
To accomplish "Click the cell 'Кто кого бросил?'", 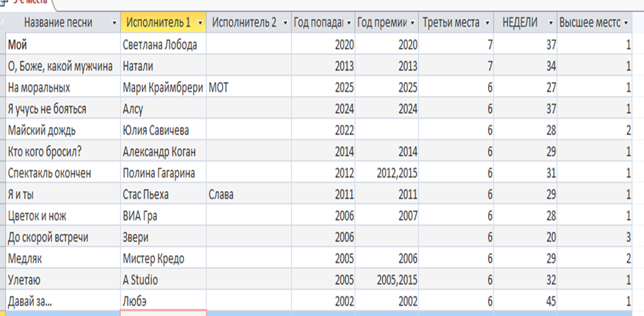I will (x=63, y=152).
